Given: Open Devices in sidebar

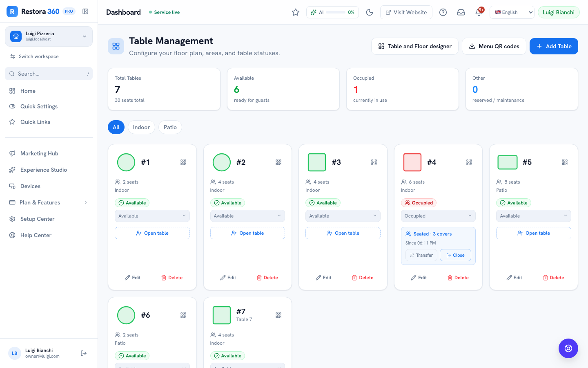Looking at the screenshot, I should coord(49,186).
